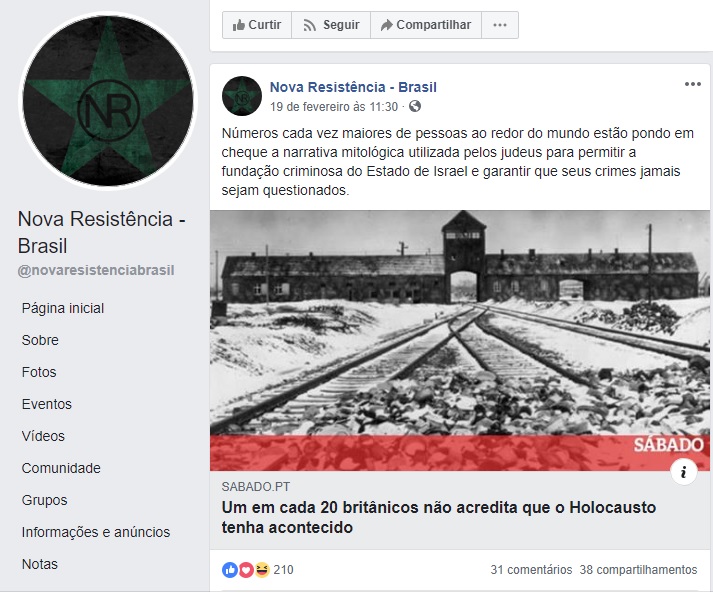
Task: Open Informações e anúncios in sidebar
Action: tap(96, 532)
